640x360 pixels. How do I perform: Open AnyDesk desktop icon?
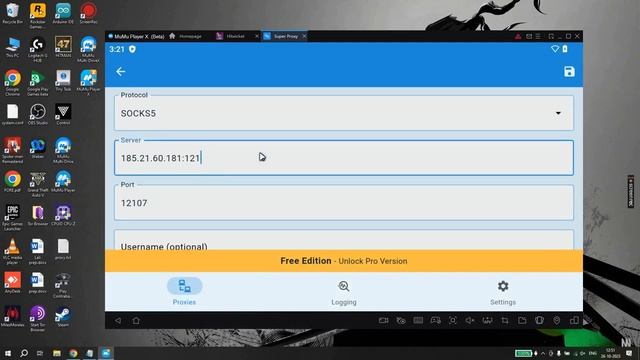click(12, 283)
